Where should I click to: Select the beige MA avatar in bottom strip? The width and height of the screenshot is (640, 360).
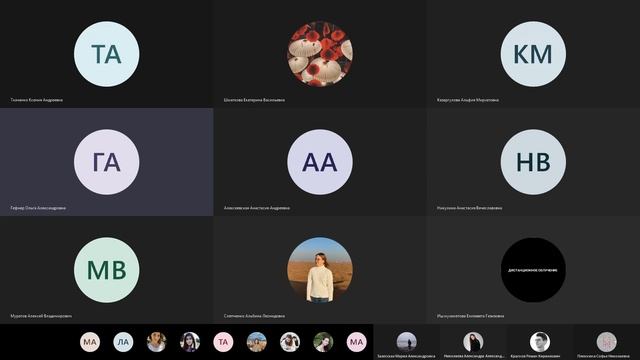(90, 342)
